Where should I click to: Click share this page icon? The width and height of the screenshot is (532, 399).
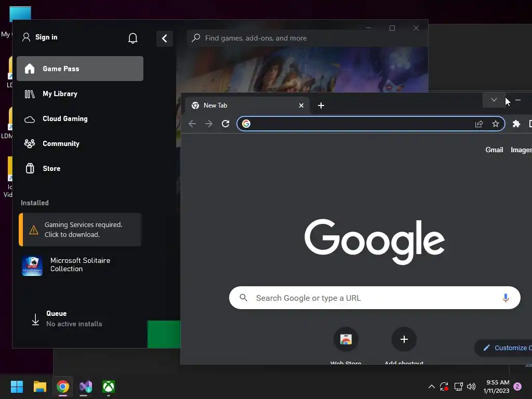(479, 124)
